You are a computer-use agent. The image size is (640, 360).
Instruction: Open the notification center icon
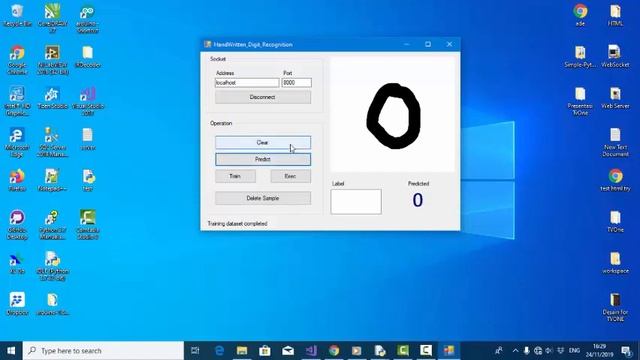[x=626, y=351]
